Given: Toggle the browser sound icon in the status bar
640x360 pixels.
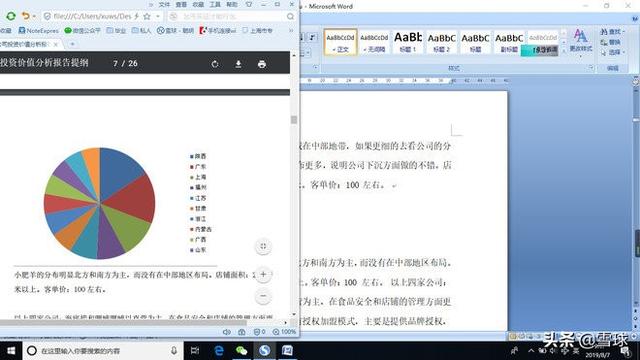Looking at the screenshot, I should coord(227,332).
